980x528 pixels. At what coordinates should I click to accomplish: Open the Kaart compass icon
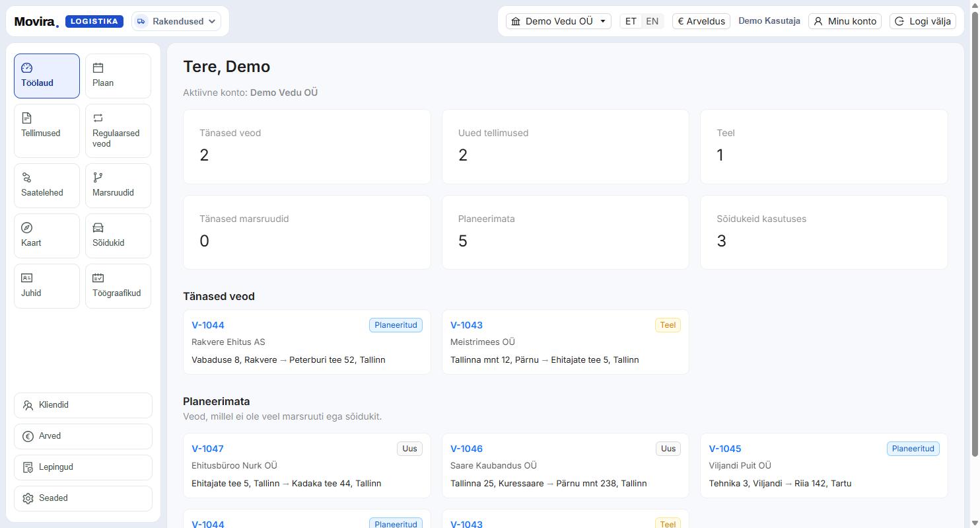coord(27,228)
